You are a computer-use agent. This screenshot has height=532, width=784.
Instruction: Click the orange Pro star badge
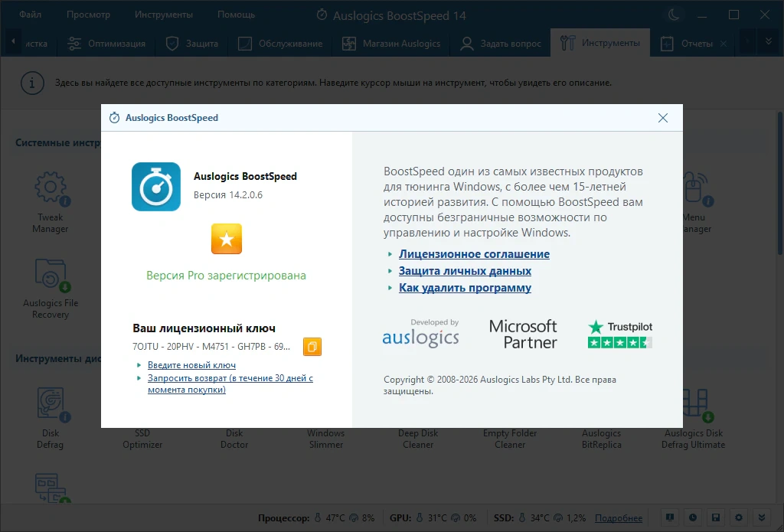coord(227,239)
